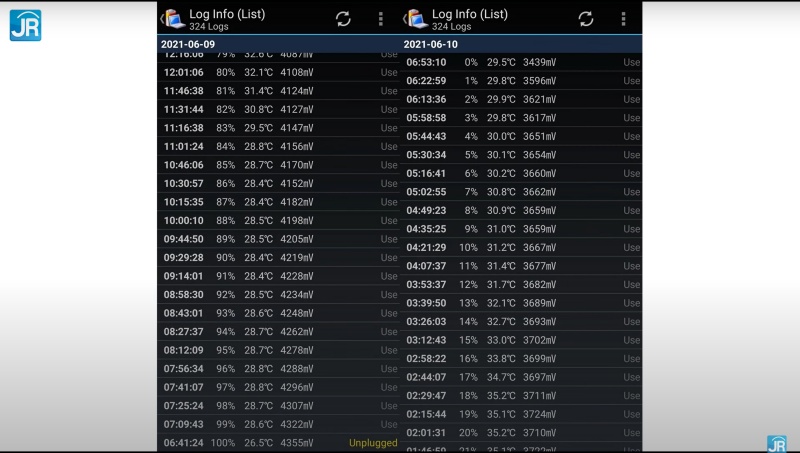Tap the back battery icon in left panel
The height and width of the screenshot is (453, 800).
(173, 18)
